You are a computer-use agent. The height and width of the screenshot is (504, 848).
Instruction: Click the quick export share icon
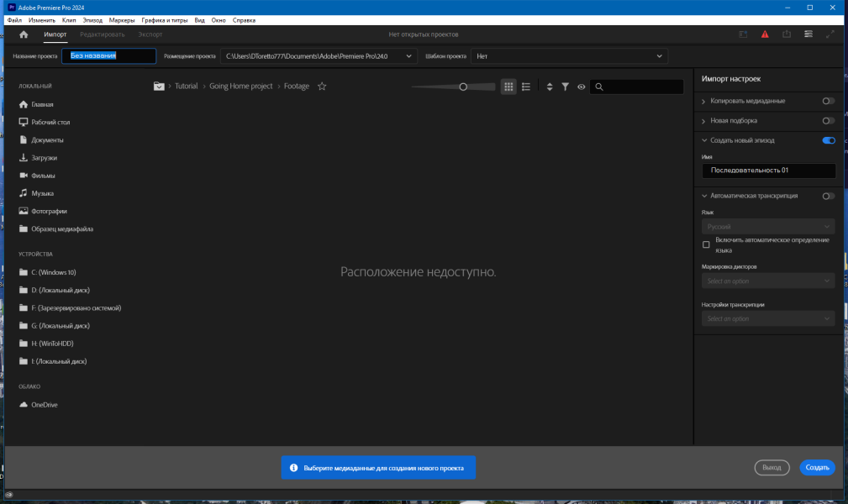click(787, 34)
